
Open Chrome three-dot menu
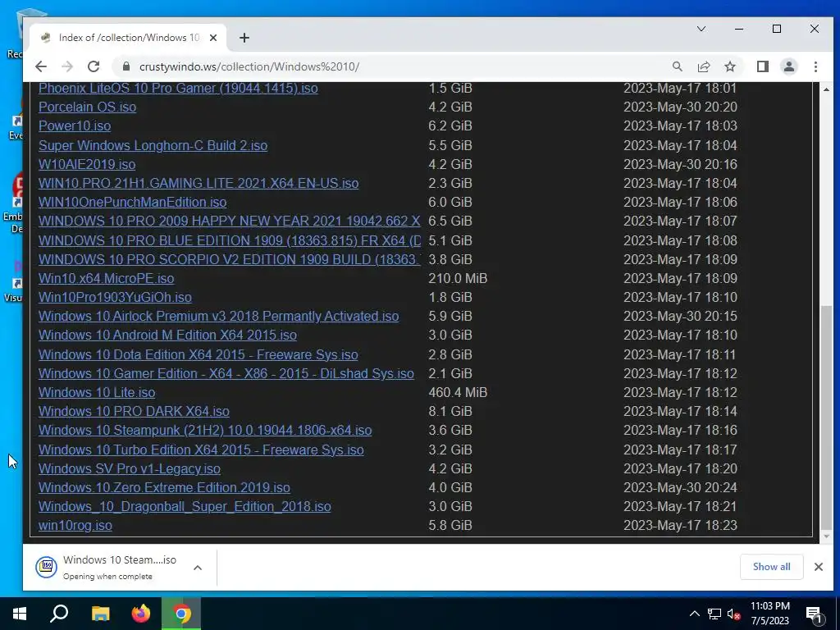point(815,66)
